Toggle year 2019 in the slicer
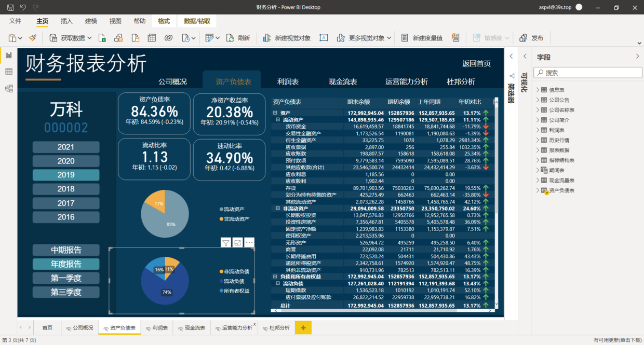 pyautogui.click(x=66, y=175)
